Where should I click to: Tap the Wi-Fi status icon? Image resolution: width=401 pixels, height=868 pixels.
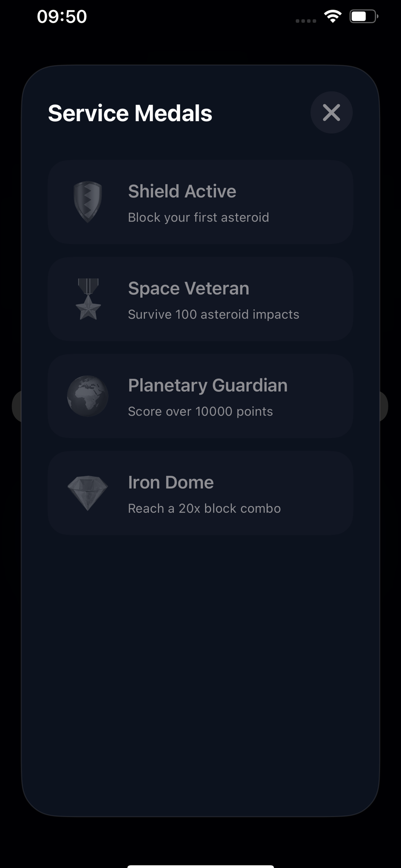point(333,16)
